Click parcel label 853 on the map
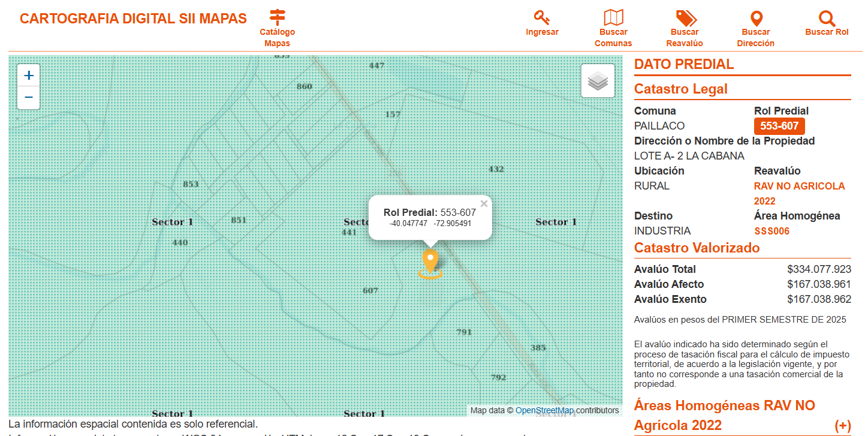 191,184
